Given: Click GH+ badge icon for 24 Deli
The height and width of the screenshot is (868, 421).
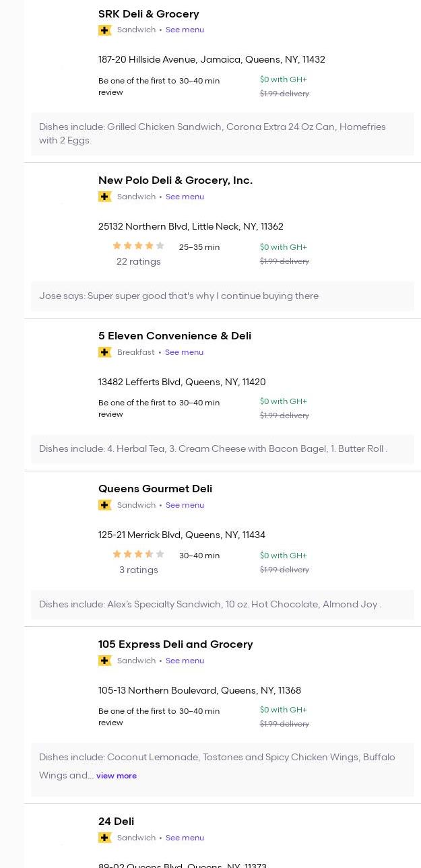Looking at the screenshot, I should pos(104,838).
